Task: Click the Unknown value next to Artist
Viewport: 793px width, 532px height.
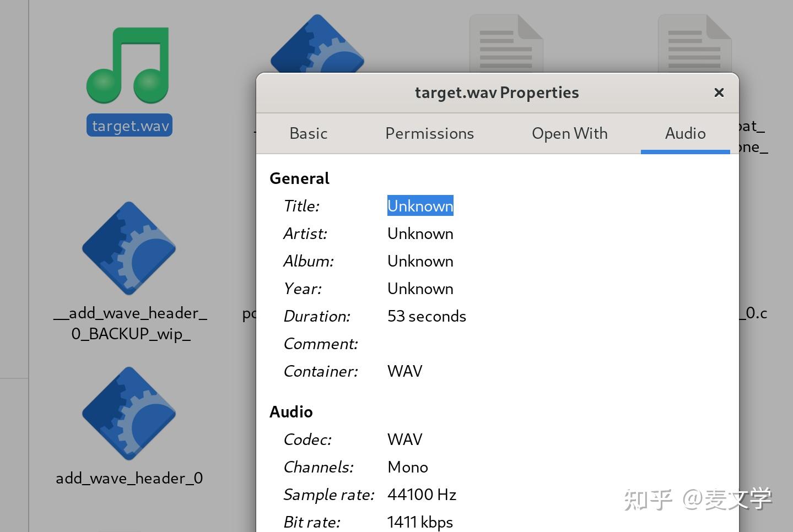Action: [420, 234]
